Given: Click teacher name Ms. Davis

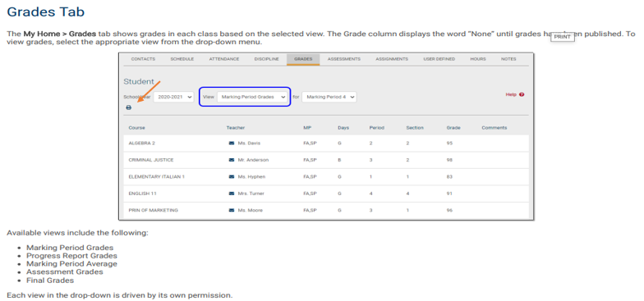Looking at the screenshot, I should click(250, 143).
